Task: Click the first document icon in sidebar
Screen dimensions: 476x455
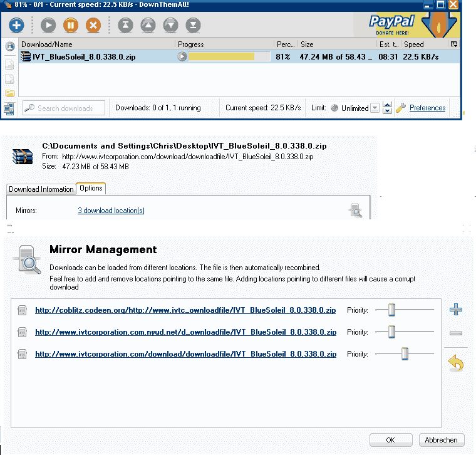Action: click(10, 65)
